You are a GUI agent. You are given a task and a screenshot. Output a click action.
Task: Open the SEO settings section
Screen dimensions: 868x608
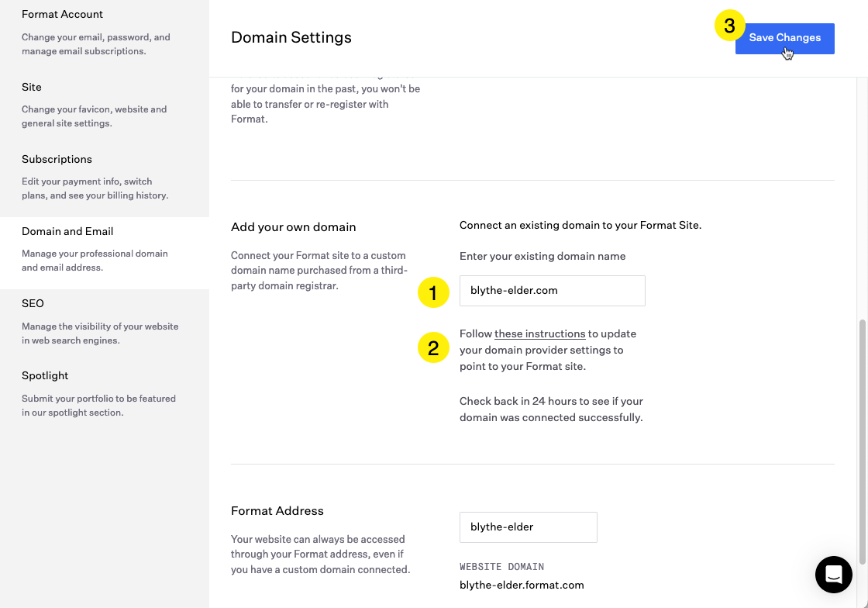point(33,303)
